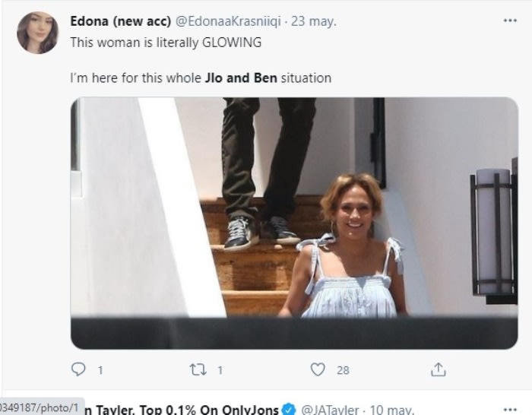532x415 pixels.
Task: Open more options ellipsis on Tayler's tweet
Action: [510, 409]
